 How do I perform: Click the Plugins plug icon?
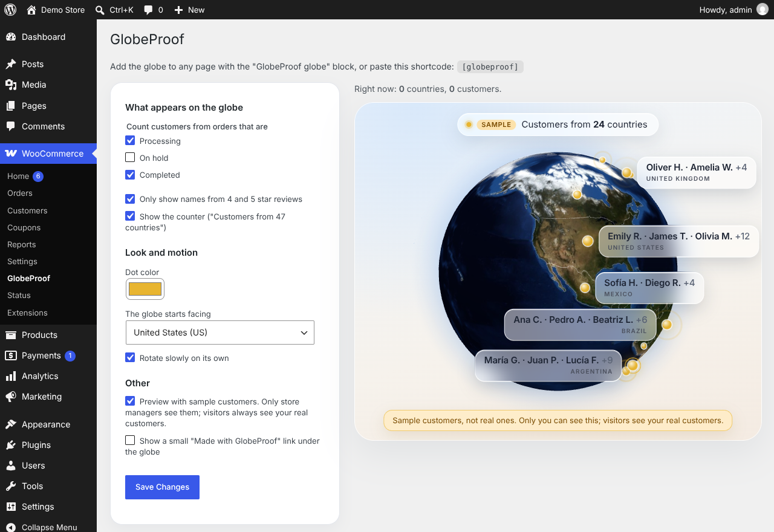click(11, 445)
